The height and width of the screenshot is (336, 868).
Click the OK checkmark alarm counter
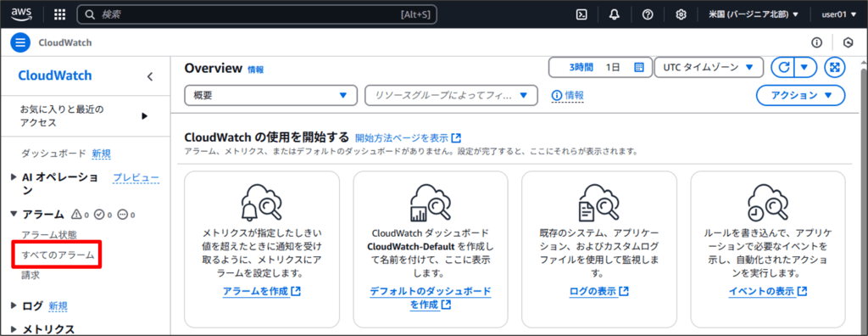[103, 215]
